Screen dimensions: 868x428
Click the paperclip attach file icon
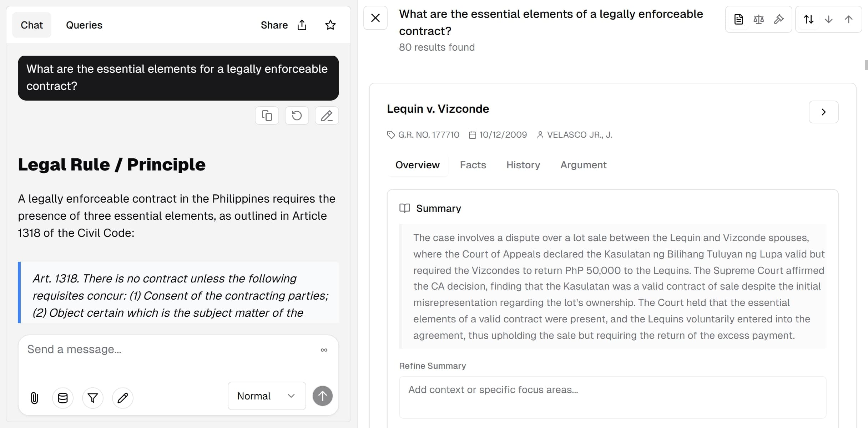pos(34,397)
